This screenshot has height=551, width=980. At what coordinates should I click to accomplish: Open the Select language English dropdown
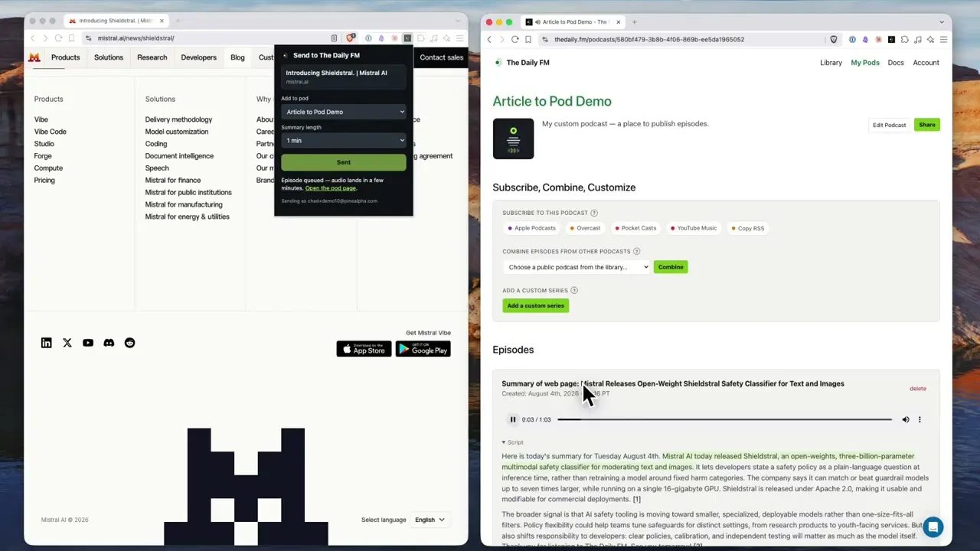point(430,520)
